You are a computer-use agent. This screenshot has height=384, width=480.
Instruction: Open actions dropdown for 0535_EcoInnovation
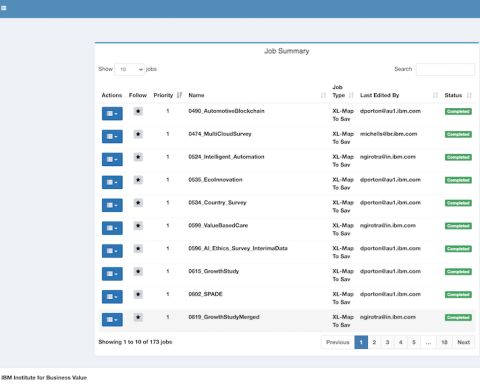(x=112, y=182)
